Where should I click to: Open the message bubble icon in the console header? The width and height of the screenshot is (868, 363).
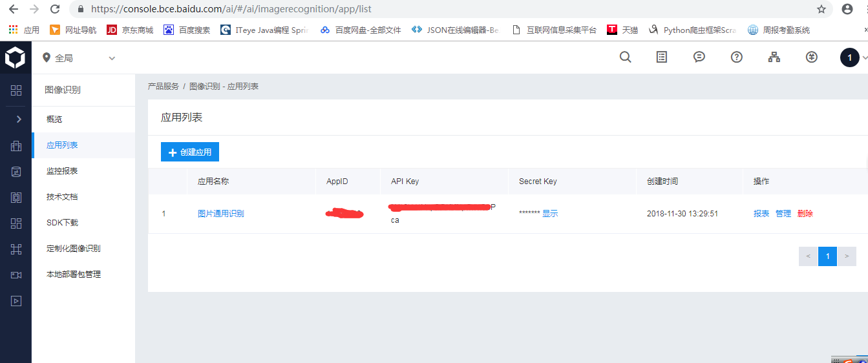click(x=699, y=57)
